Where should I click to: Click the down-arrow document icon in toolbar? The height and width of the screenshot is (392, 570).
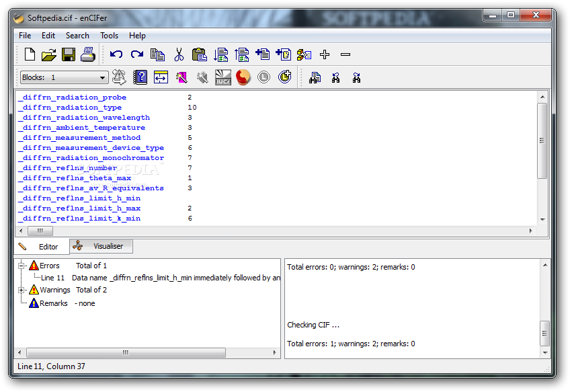(x=220, y=55)
